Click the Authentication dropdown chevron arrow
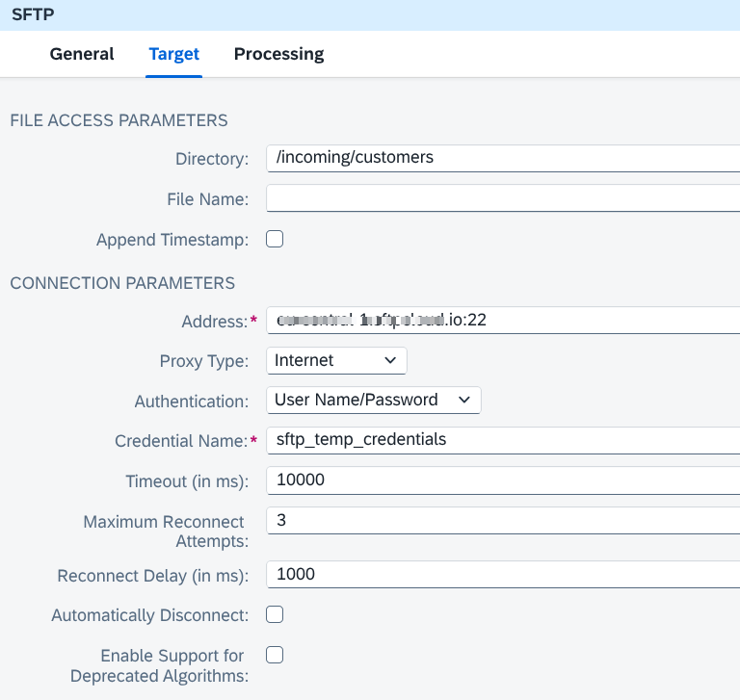Image resolution: width=740 pixels, height=700 pixels. [464, 401]
